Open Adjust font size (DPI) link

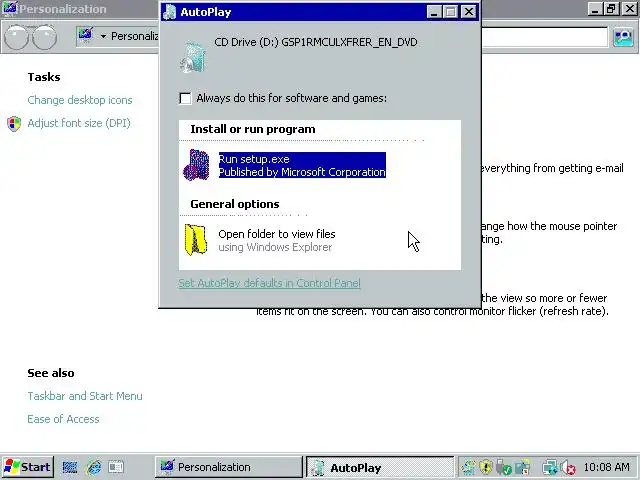pos(79,123)
